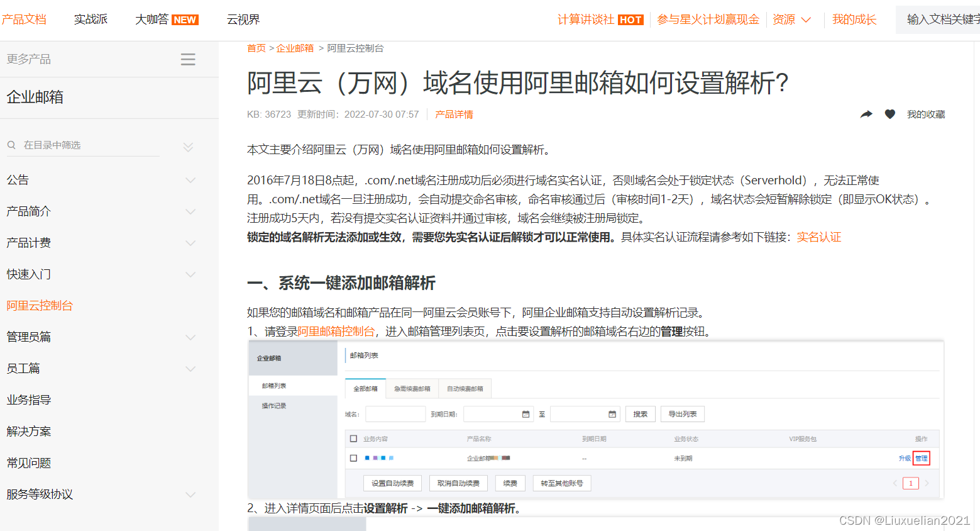Open the 资源 dropdown menu
Viewport: 980px width, 531px height.
(791, 20)
